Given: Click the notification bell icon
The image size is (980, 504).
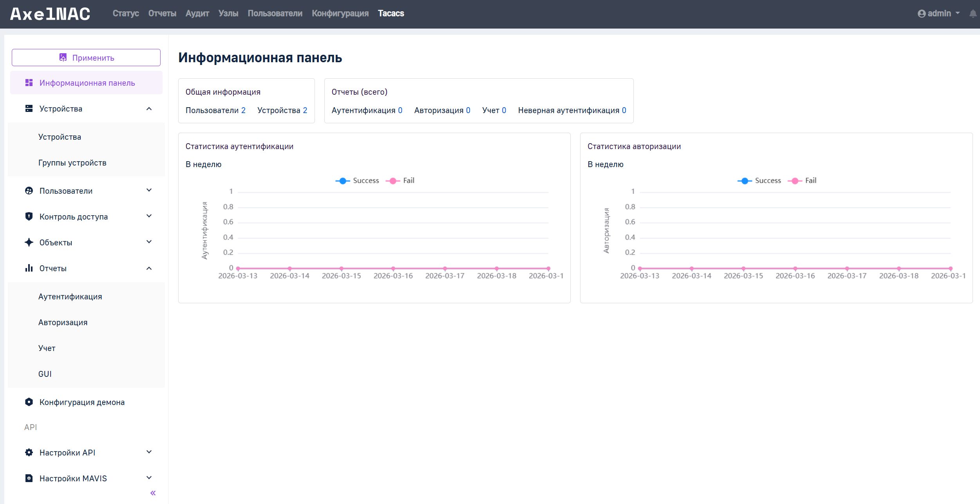Looking at the screenshot, I should pyautogui.click(x=973, y=14).
